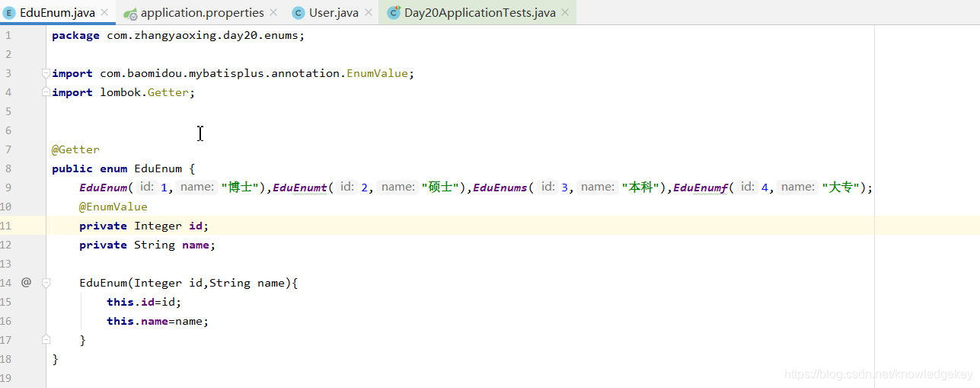Screen dimensions: 980x388
Task: Click the "博士" string literal
Action: pos(241,188)
